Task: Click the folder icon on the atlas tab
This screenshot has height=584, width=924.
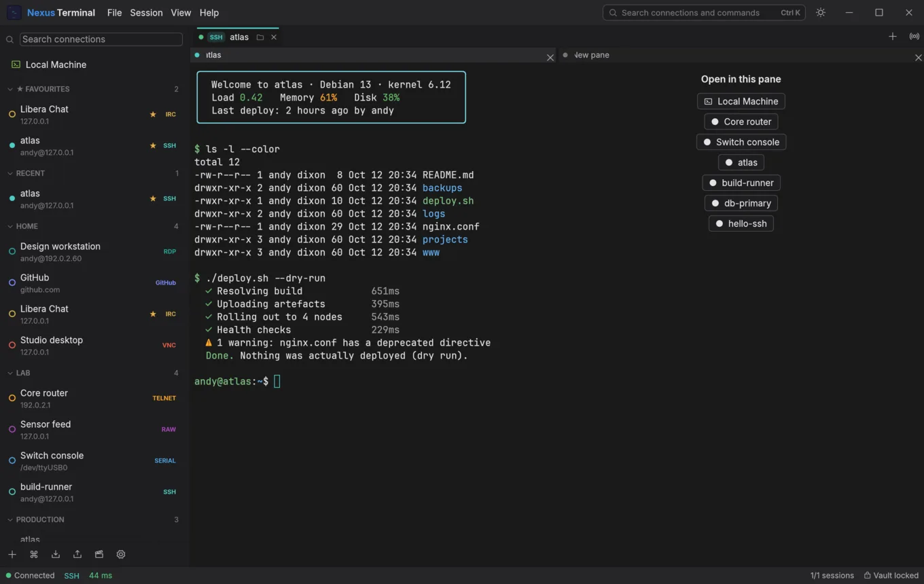Action: (260, 37)
